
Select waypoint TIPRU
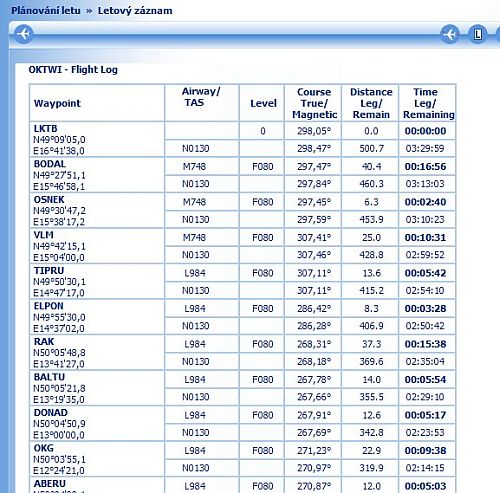(x=49, y=270)
